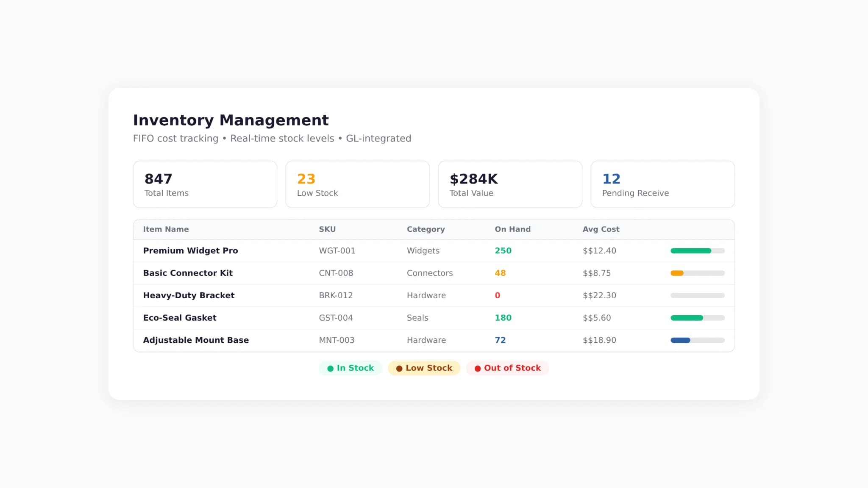868x488 pixels.
Task: Click the Total Items 847 card
Action: [x=205, y=184]
